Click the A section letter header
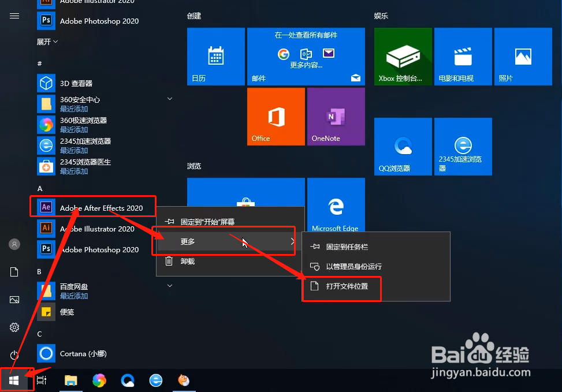 [x=39, y=188]
